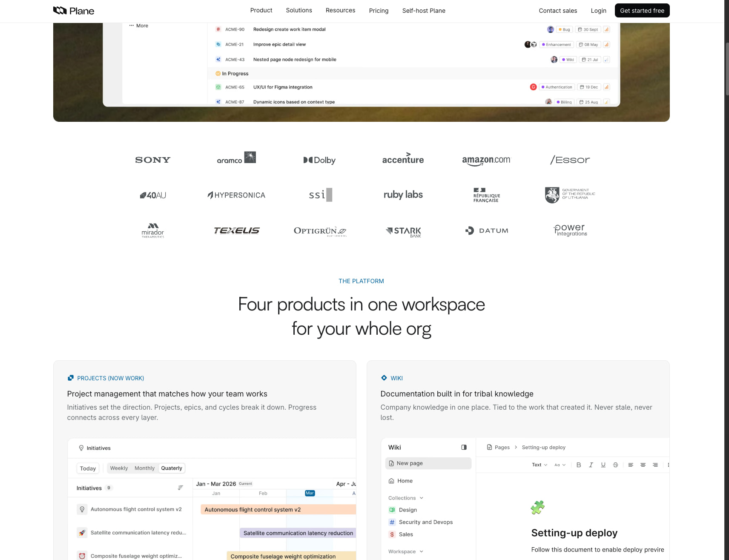Go to the Pricing page
The image size is (729, 560).
379,11
